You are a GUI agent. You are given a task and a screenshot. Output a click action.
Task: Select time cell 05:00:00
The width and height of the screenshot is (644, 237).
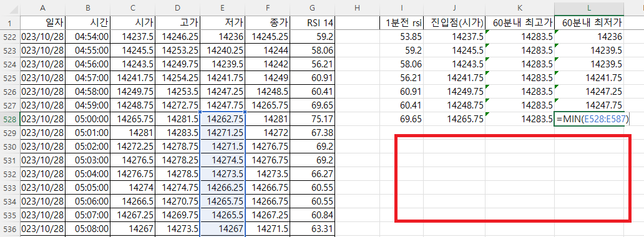pos(87,119)
